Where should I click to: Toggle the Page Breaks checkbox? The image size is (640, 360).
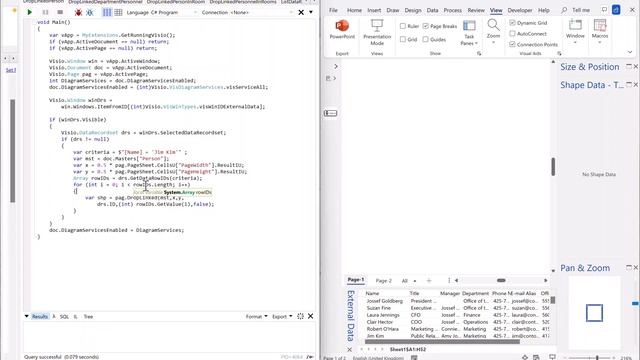click(x=426, y=26)
